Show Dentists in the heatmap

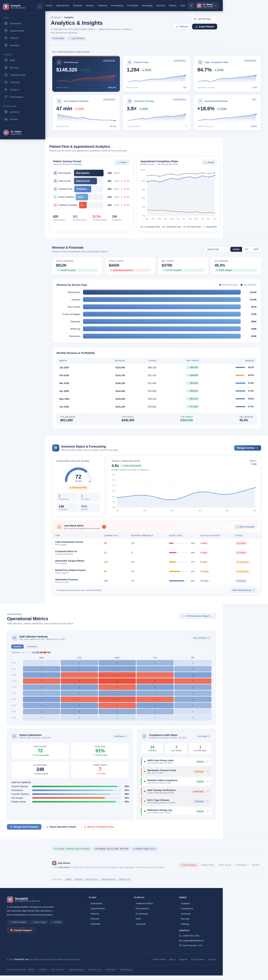tap(17, 646)
